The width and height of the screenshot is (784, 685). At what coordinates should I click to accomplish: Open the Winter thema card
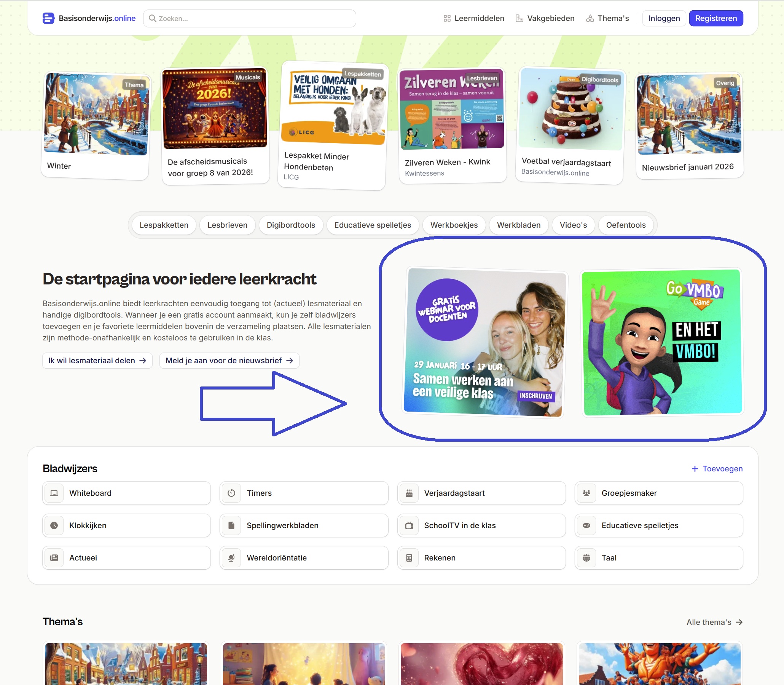tap(96, 125)
